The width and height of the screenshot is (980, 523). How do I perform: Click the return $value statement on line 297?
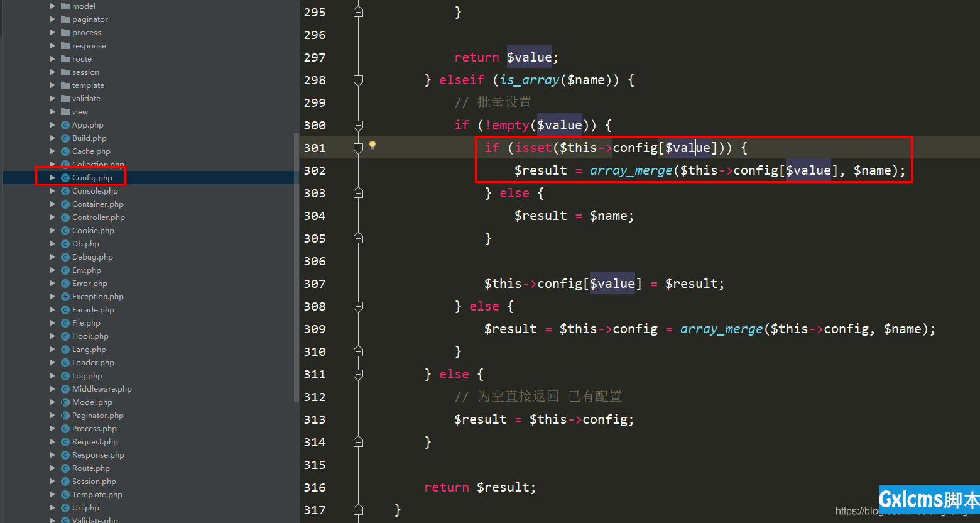coord(506,57)
